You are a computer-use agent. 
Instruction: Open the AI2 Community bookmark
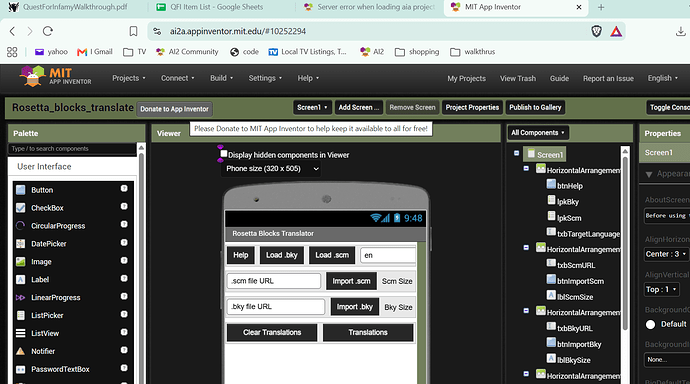[187, 52]
